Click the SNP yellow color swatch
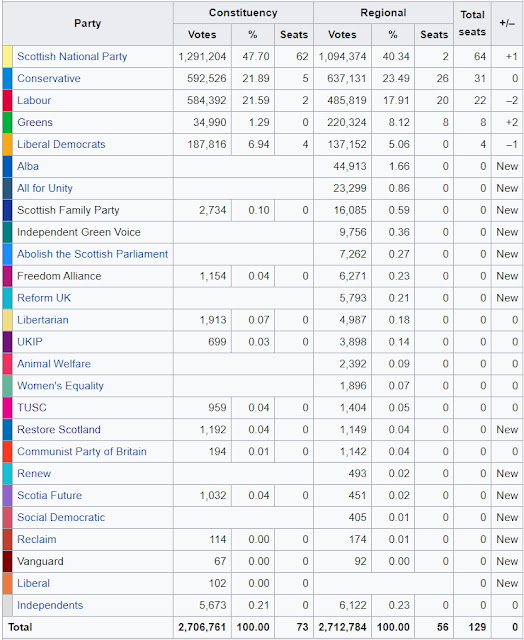Image resolution: width=524 pixels, height=640 pixels. (x=7, y=57)
